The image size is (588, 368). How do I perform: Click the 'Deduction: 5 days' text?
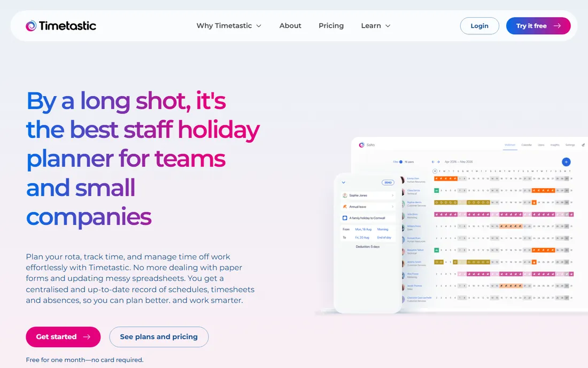click(x=368, y=247)
